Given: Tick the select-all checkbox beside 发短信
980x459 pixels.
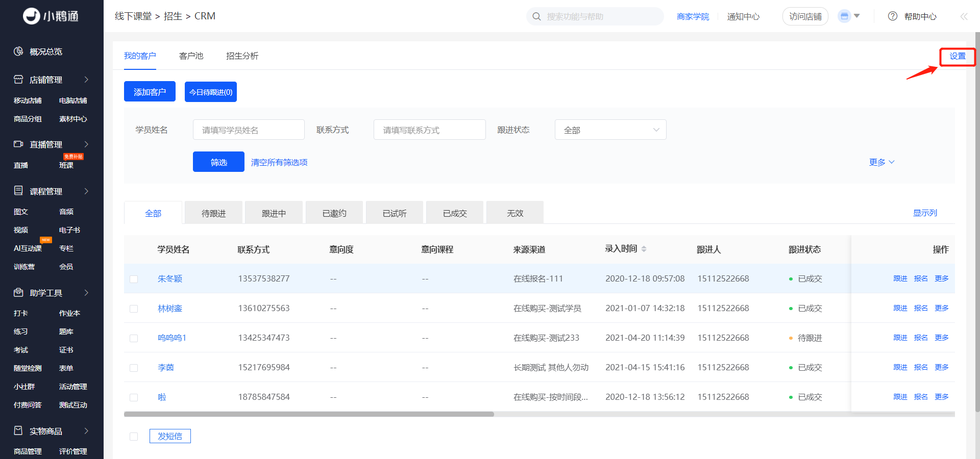Looking at the screenshot, I should (134, 437).
